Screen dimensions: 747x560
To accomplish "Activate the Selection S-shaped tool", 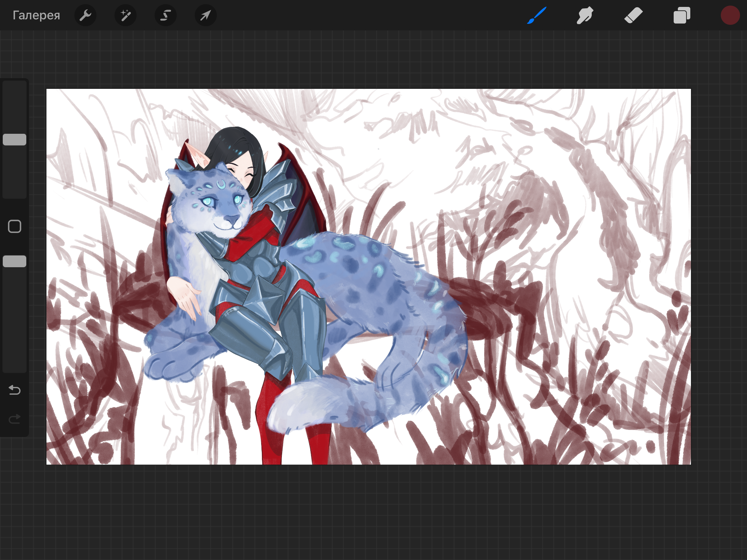I will 166,15.
